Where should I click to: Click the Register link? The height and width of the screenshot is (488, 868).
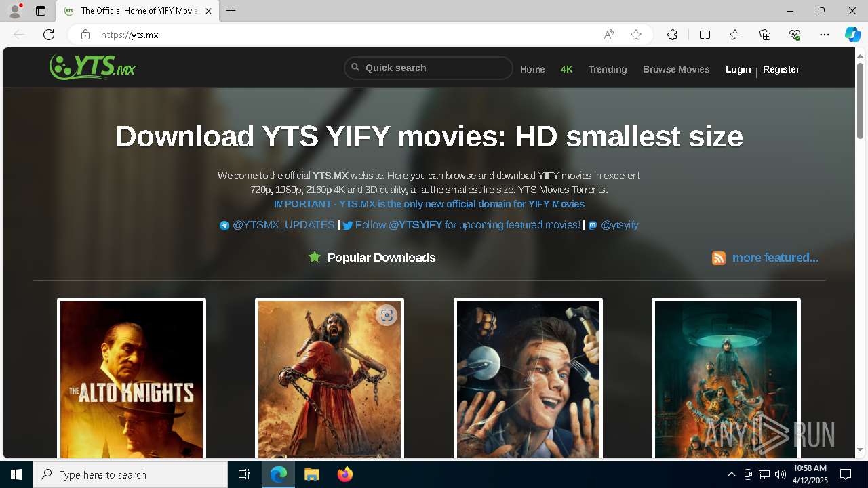click(781, 69)
